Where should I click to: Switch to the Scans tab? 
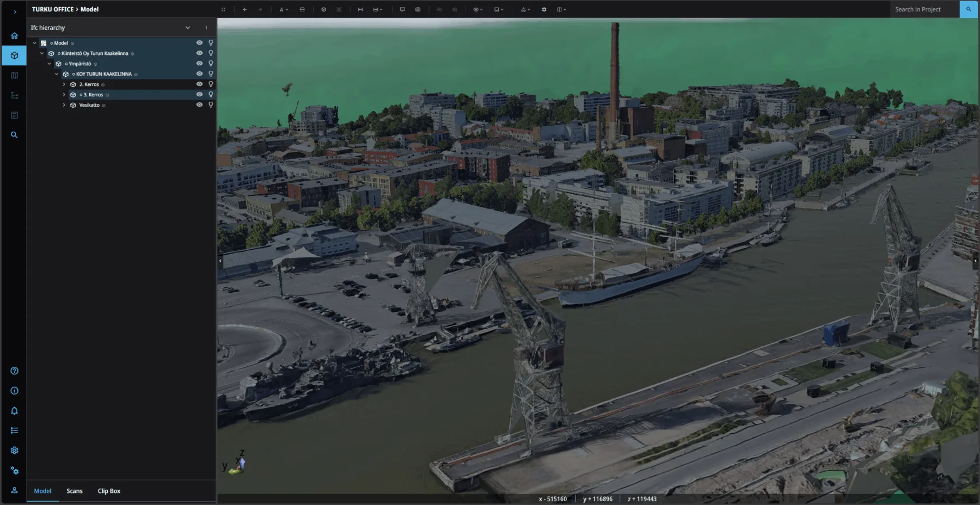75,490
